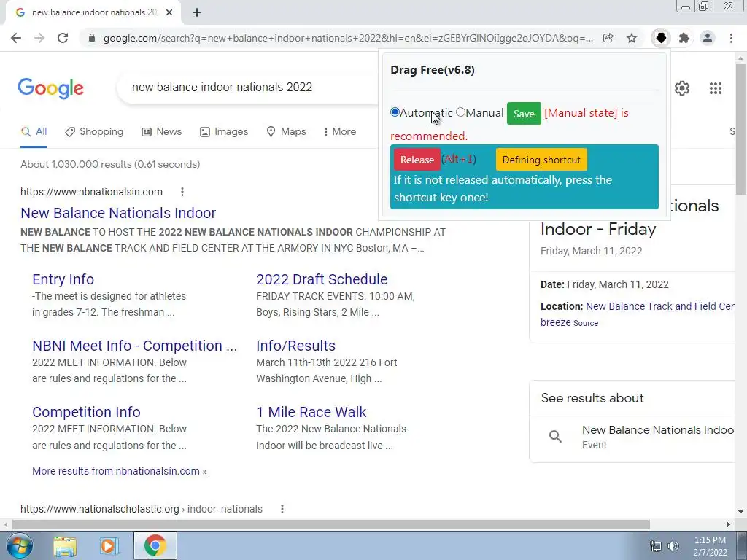Open the Google apps grid

(x=716, y=88)
